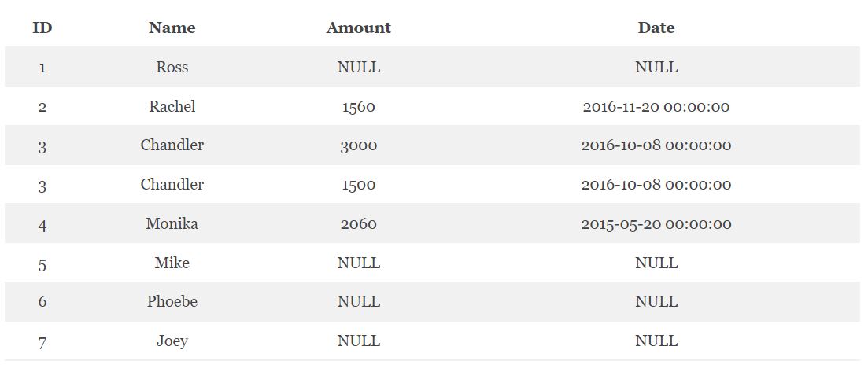Click ID 4 cell
Image resolution: width=868 pixels, height=372 pixels.
pos(42,225)
